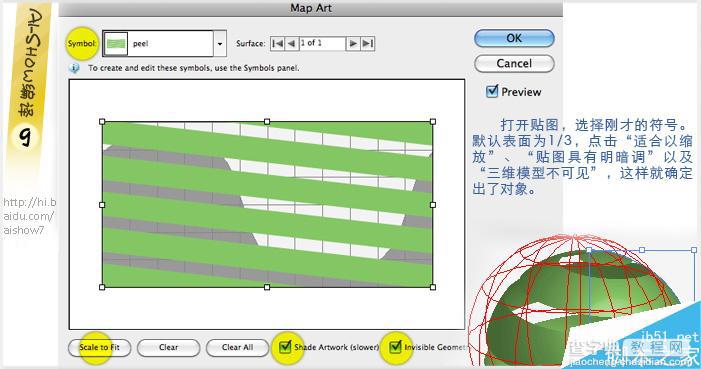Click the Map Art dialog title
Image resolution: width=701 pixels, height=369 pixels.
pyautogui.click(x=311, y=8)
